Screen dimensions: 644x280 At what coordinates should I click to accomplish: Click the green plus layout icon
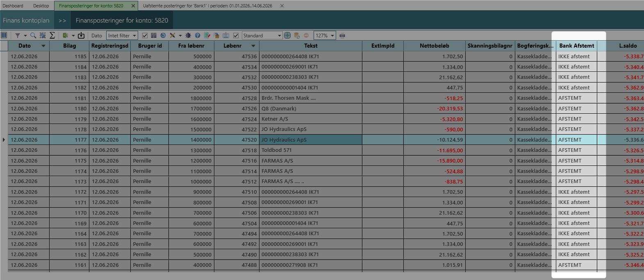tap(287, 35)
